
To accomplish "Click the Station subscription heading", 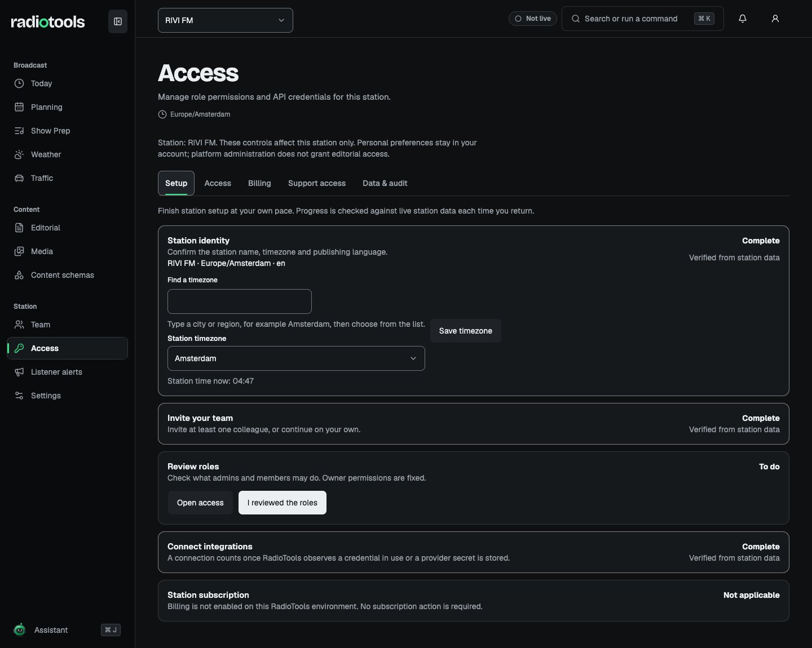I will [208, 595].
